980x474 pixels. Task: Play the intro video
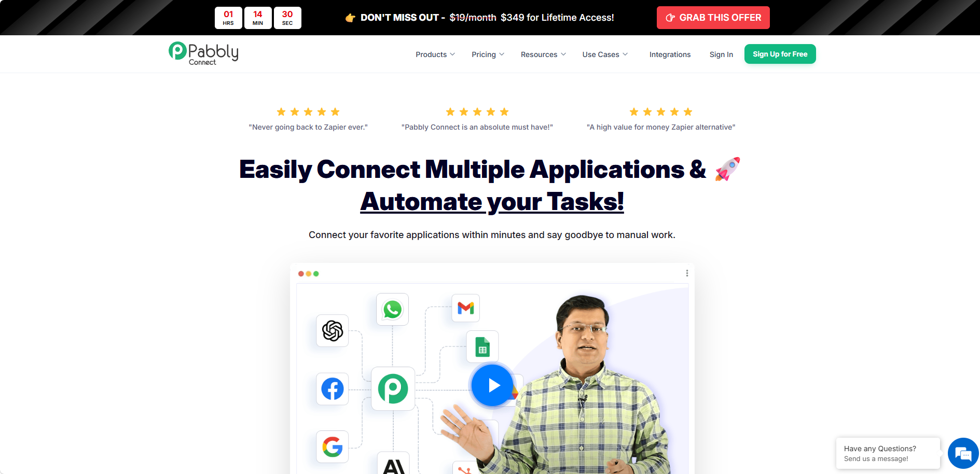(x=492, y=385)
